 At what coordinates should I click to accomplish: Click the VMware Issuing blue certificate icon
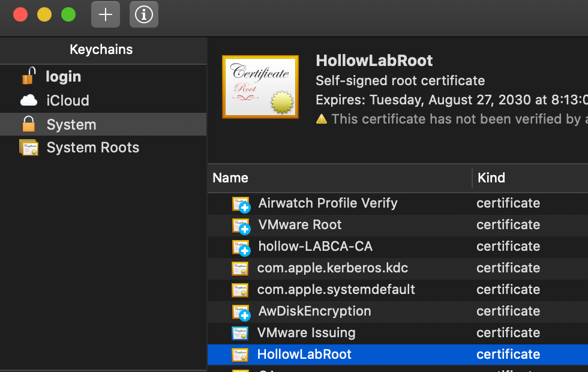click(x=240, y=333)
